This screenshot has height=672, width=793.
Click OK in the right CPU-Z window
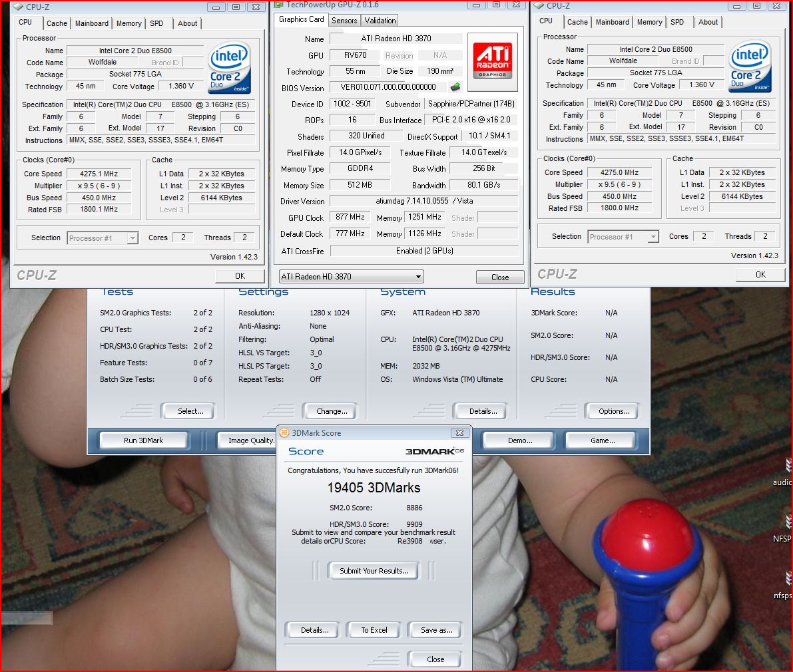(760, 274)
